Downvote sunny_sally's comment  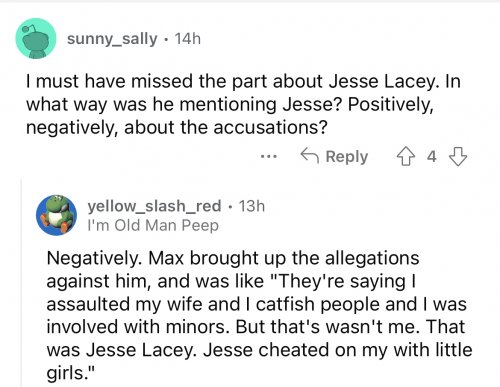coord(458,156)
